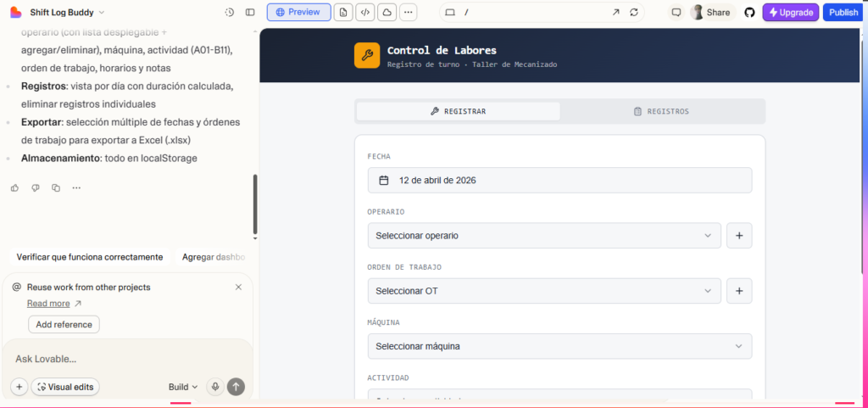Click the purple Upgrade button
The width and height of the screenshot is (868, 408).
click(791, 12)
